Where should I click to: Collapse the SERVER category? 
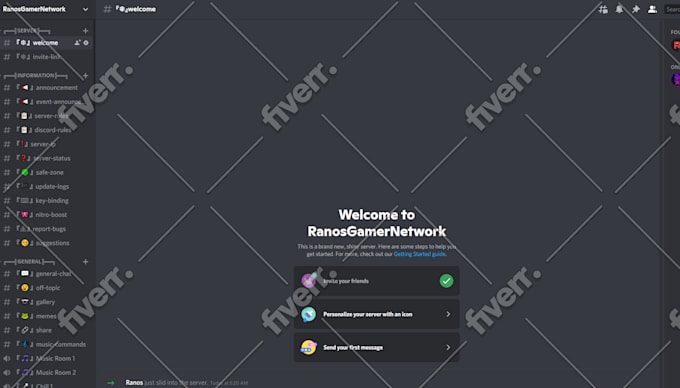pyautogui.click(x=27, y=31)
